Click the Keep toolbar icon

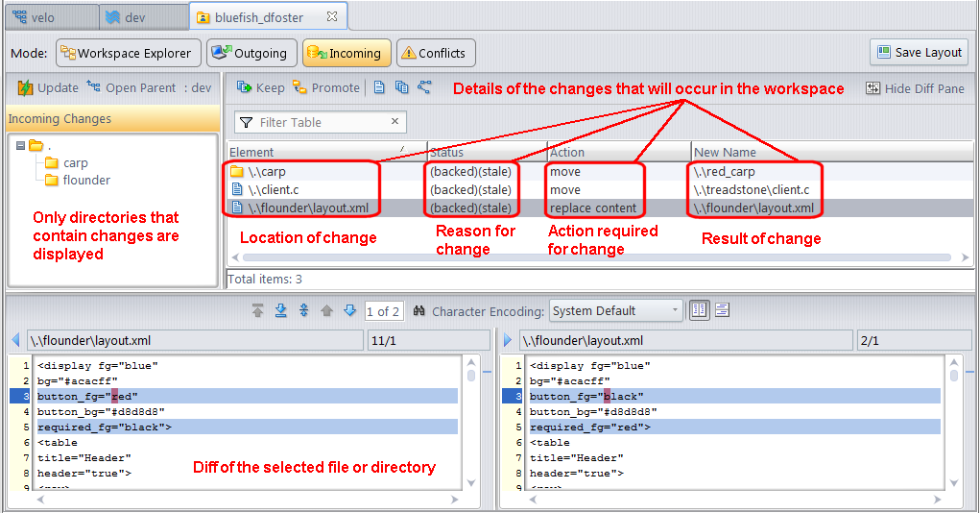coord(260,87)
